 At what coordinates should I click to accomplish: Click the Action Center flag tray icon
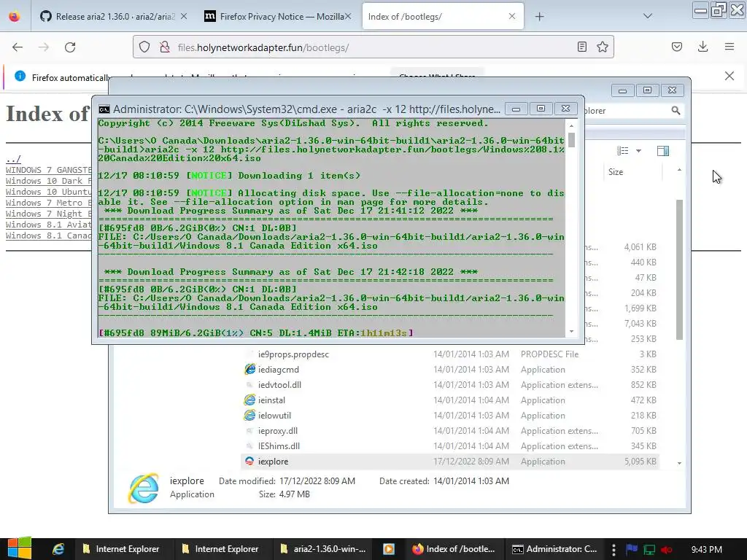tap(632, 549)
